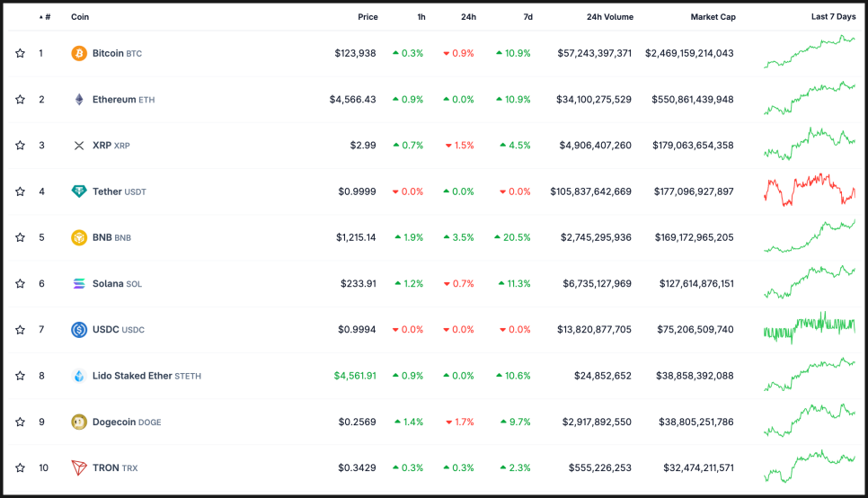Toggle the favorite star for Tether
868x498 pixels.
[x=20, y=191]
